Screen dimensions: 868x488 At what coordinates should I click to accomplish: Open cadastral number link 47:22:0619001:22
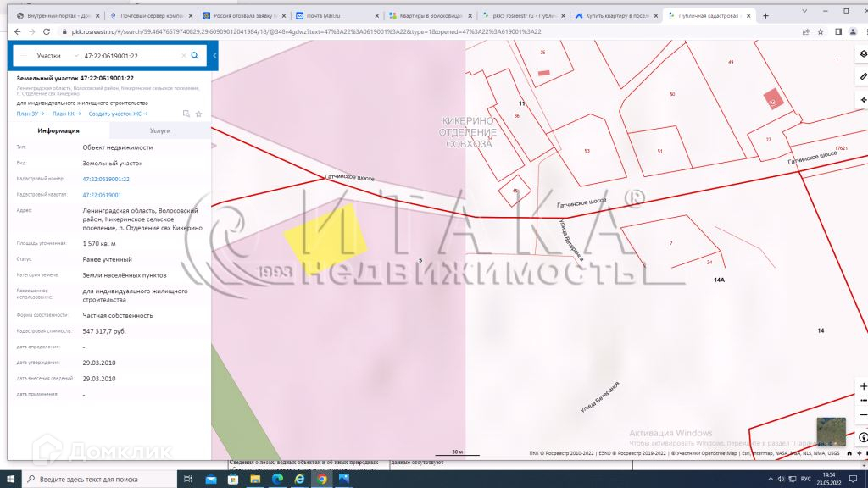pyautogui.click(x=106, y=180)
